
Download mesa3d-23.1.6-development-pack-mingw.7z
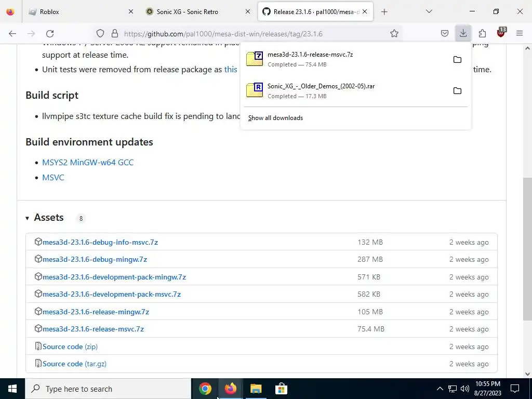(114, 277)
